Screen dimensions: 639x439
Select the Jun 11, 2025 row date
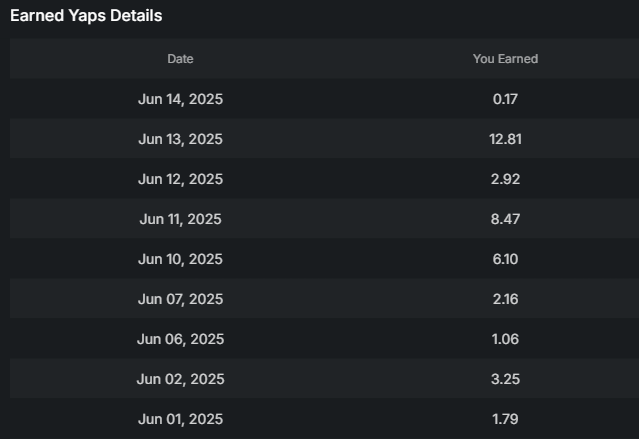tap(180, 219)
